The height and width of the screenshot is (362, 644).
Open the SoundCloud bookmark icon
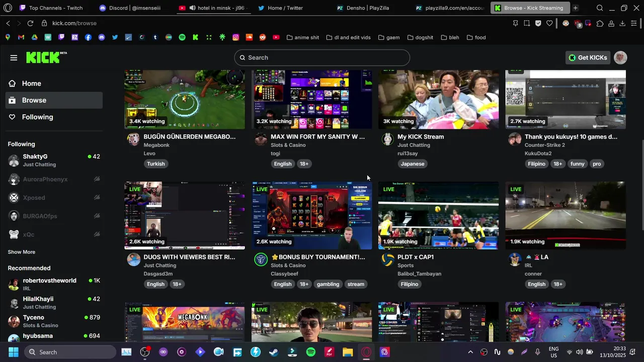coord(249,37)
